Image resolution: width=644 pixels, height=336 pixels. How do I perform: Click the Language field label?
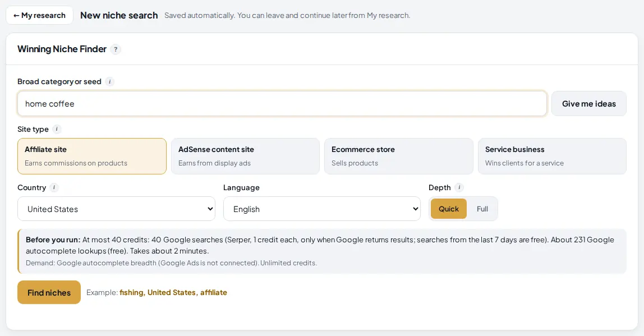(x=241, y=187)
